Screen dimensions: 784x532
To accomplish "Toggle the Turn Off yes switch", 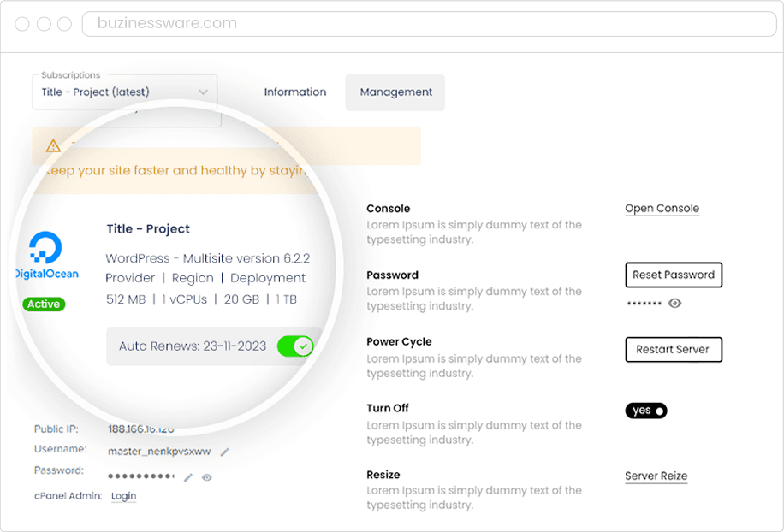I will [x=646, y=411].
